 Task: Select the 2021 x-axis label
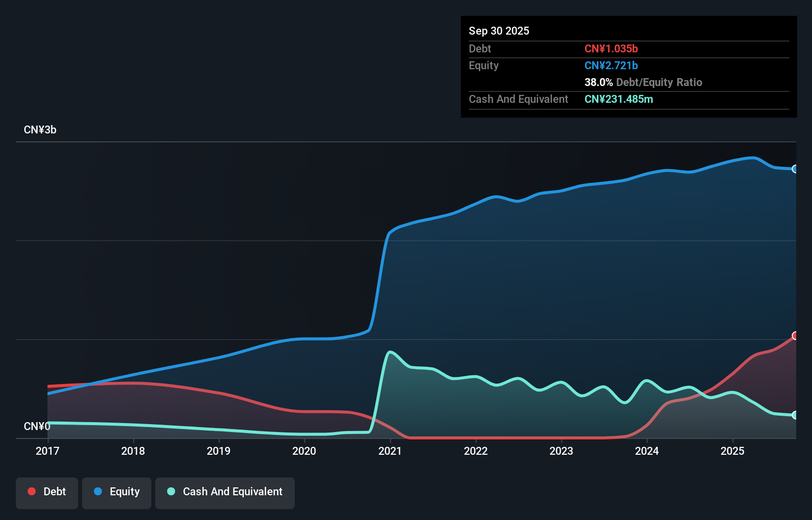point(390,451)
